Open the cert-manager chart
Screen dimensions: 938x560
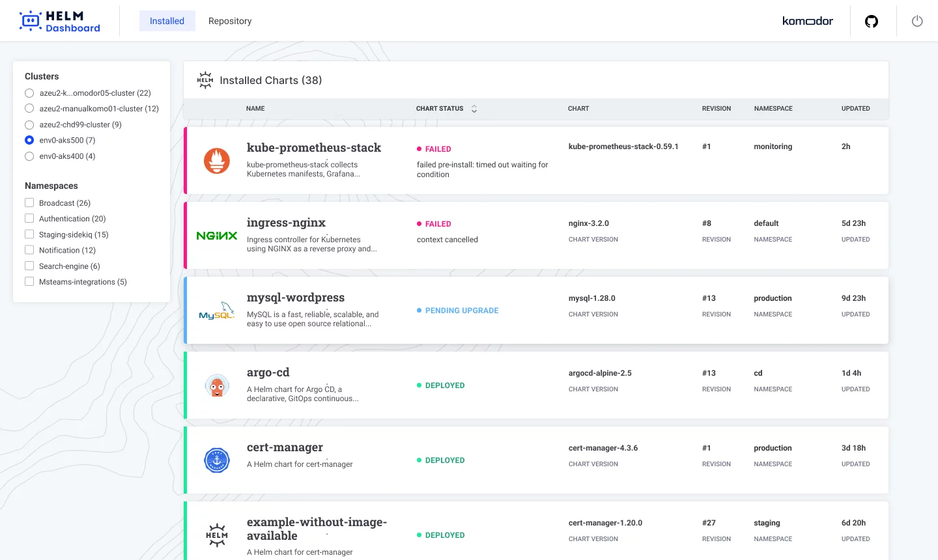click(285, 447)
